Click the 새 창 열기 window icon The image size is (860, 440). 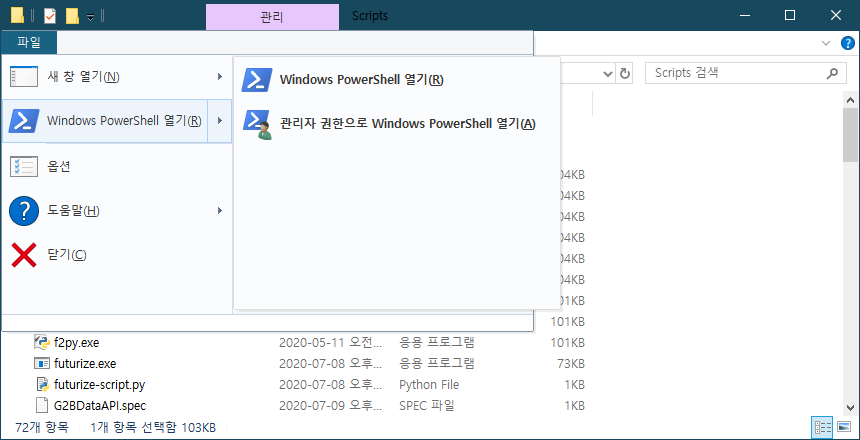[24, 77]
